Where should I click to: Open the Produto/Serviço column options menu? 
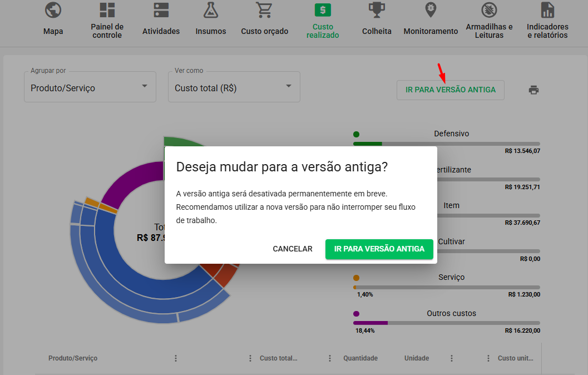click(176, 358)
